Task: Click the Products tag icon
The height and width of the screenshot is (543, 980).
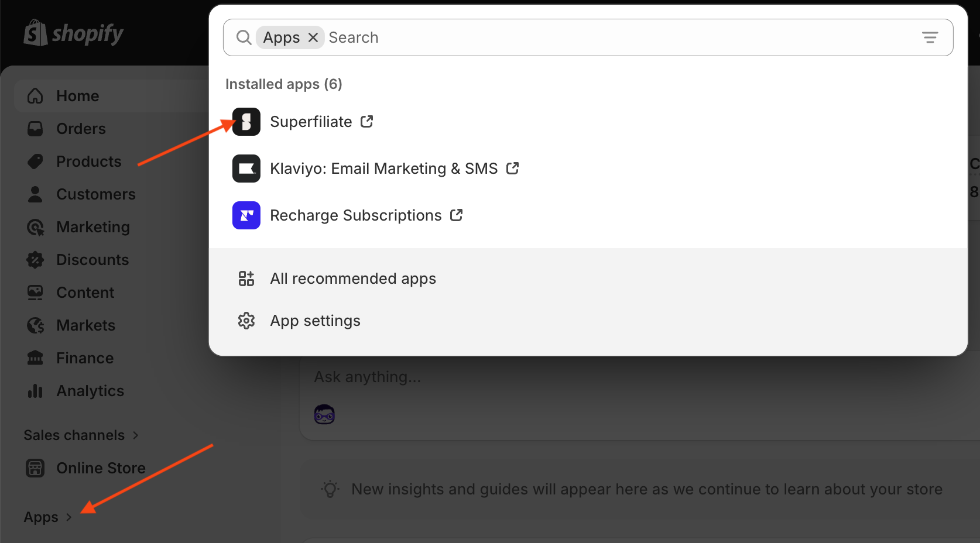Action: pos(35,161)
